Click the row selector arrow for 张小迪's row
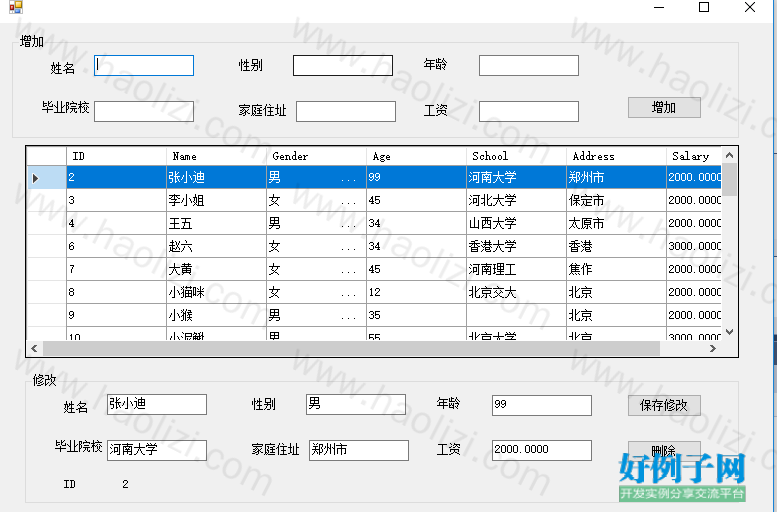Image resolution: width=777 pixels, height=512 pixels. 46,177
